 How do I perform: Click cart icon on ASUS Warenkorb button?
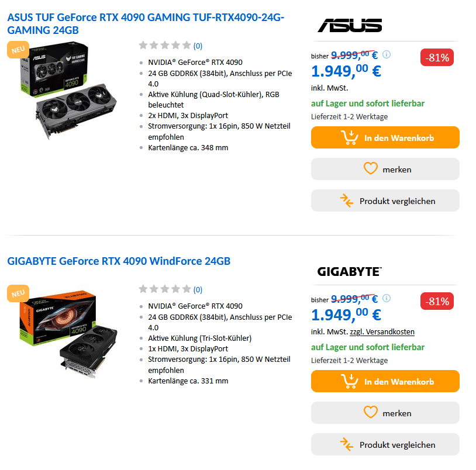click(x=349, y=137)
